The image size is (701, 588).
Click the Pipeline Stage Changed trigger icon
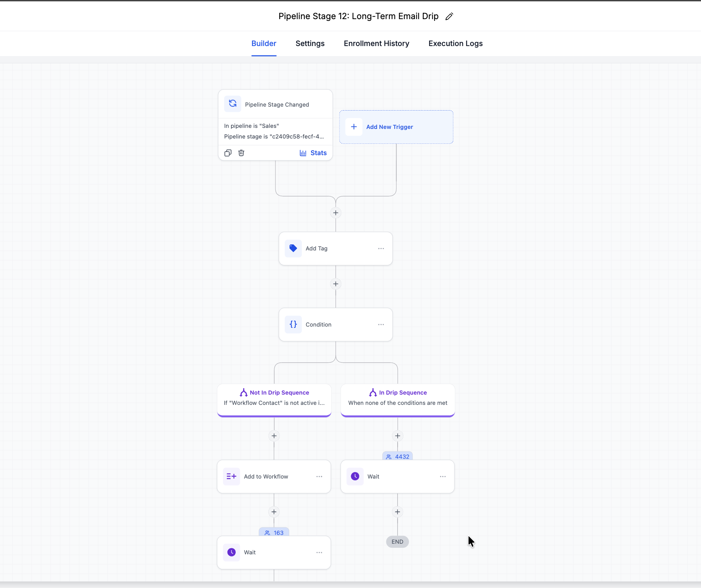coord(232,104)
